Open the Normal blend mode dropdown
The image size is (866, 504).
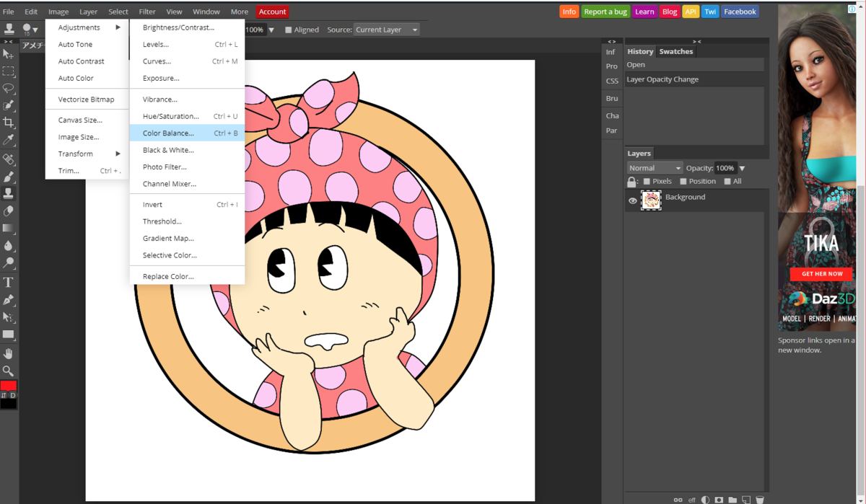655,168
